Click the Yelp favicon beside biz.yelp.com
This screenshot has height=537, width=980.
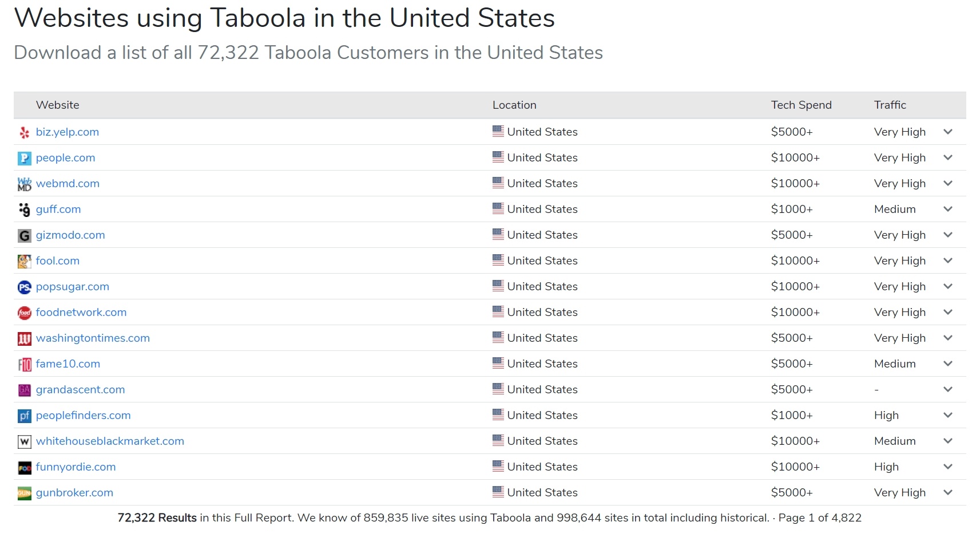[24, 132]
